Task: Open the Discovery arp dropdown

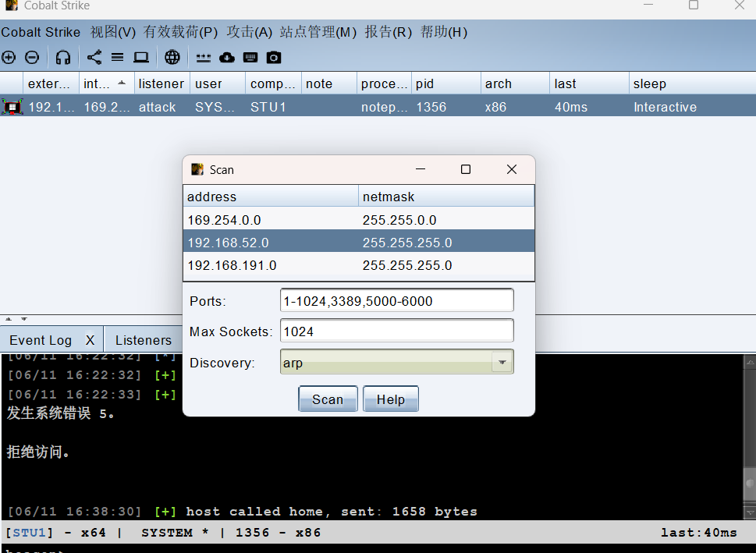Action: [502, 362]
